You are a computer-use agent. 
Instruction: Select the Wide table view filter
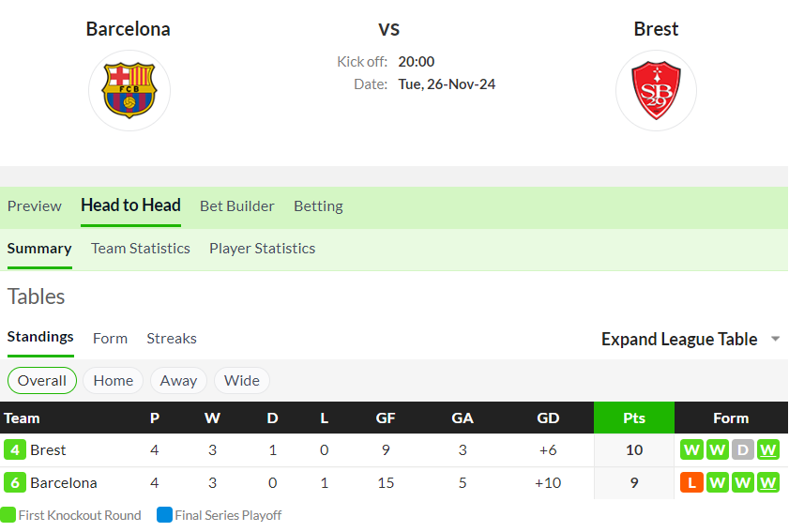point(242,381)
